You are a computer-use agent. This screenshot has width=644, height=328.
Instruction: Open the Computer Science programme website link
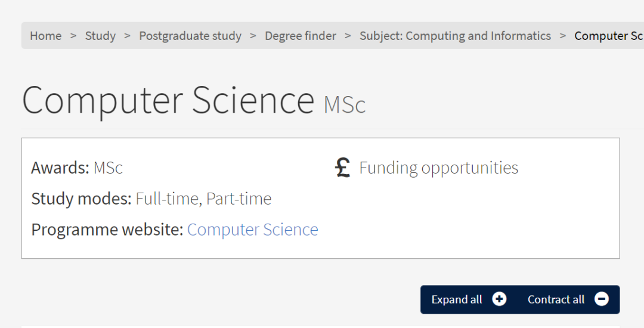click(253, 230)
